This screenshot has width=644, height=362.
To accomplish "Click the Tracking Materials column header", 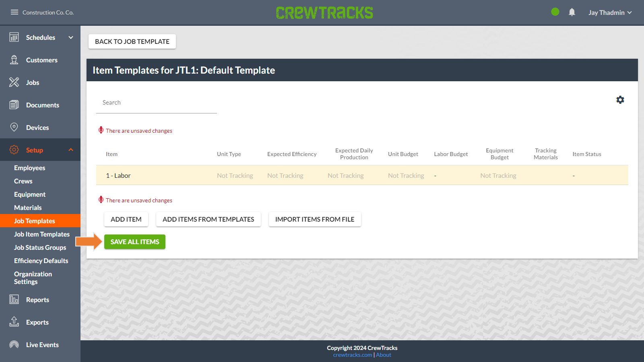I will (x=546, y=154).
